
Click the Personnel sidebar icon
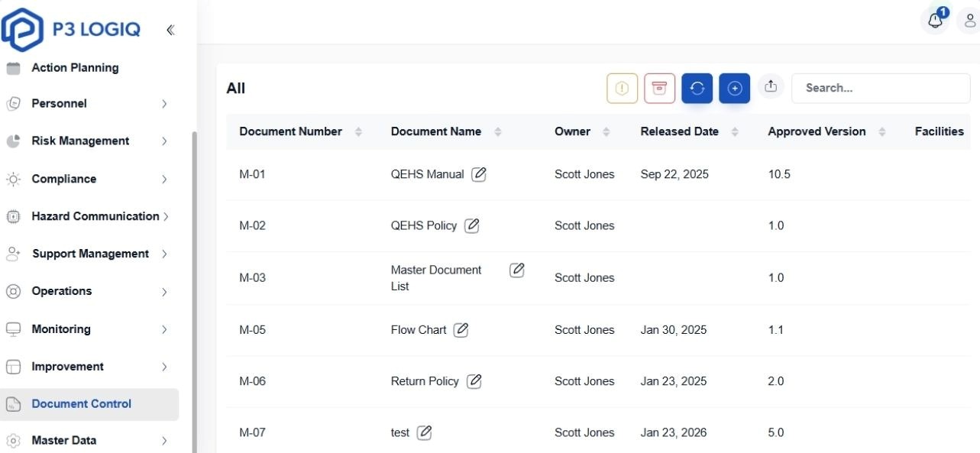[x=13, y=104]
